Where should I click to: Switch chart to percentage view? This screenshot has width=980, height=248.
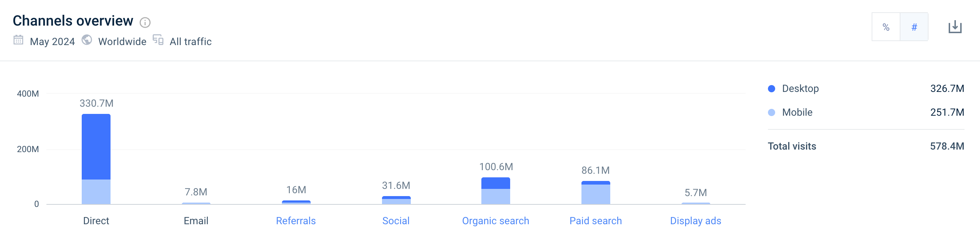click(886, 27)
